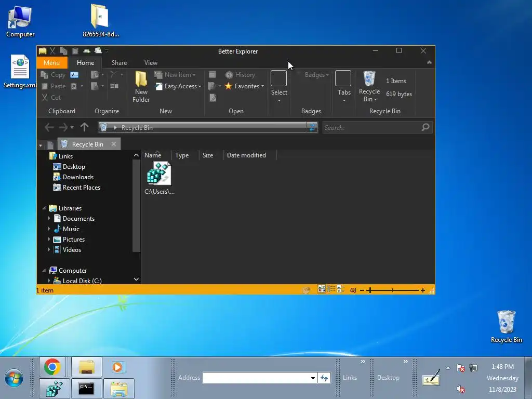Expand Local Disk (C:) tree node

[49, 281]
